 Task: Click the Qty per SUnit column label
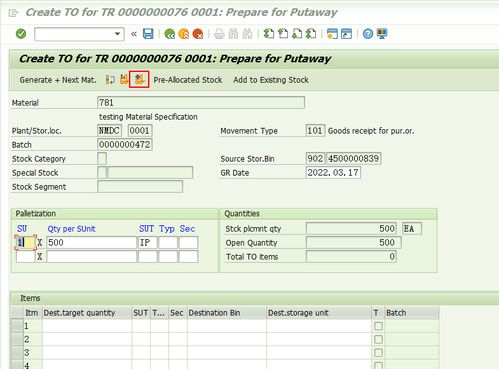[x=71, y=229]
